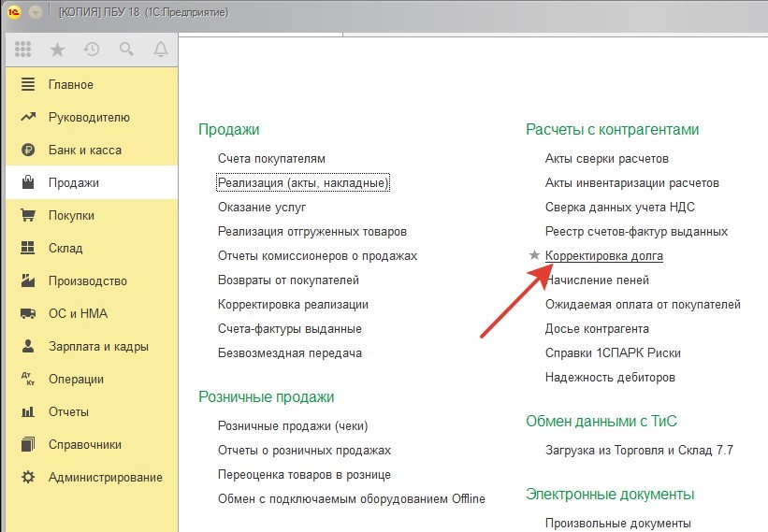Open Розничные продажи (чеки)
Viewport: 768px width, 532px height.
(x=293, y=425)
